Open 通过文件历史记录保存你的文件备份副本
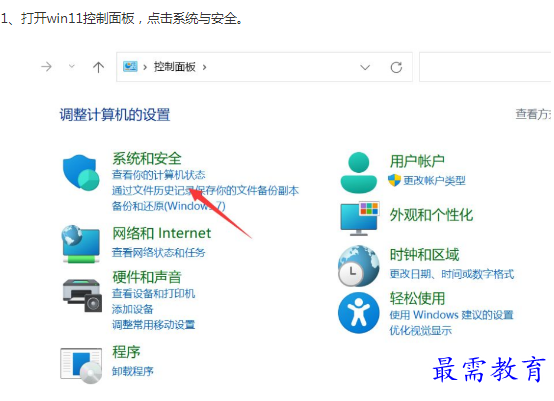 pyautogui.click(x=205, y=190)
